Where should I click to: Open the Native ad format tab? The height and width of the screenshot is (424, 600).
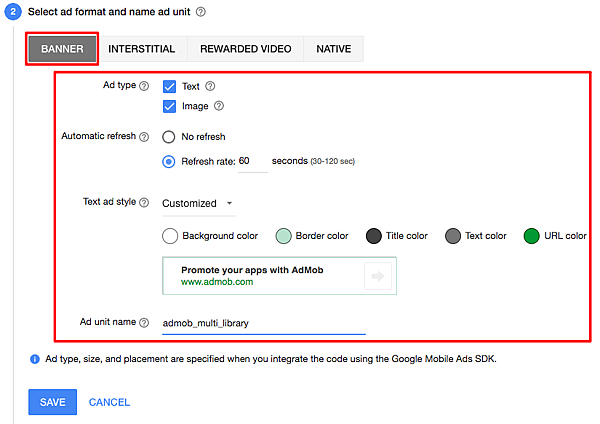(333, 49)
